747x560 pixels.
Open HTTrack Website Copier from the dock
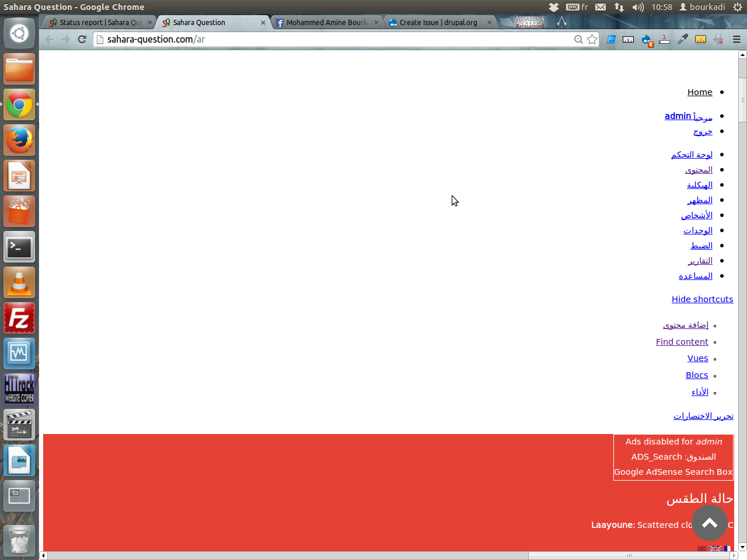pos(19,389)
